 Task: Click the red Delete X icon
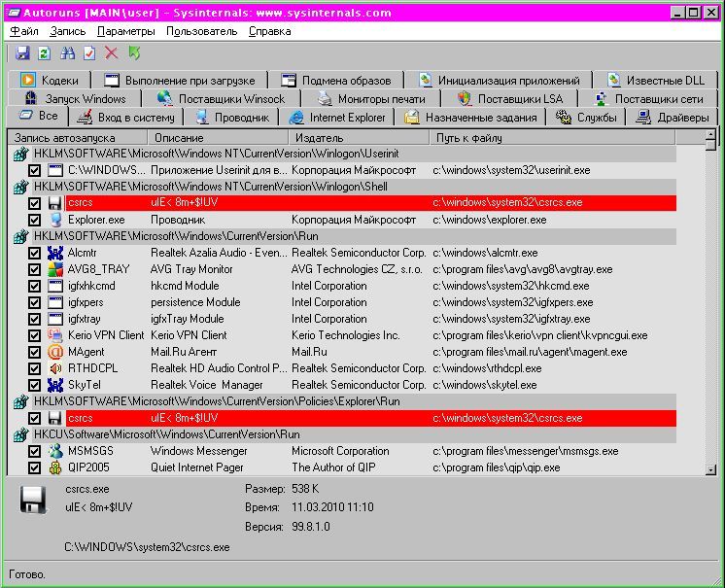click(111, 52)
